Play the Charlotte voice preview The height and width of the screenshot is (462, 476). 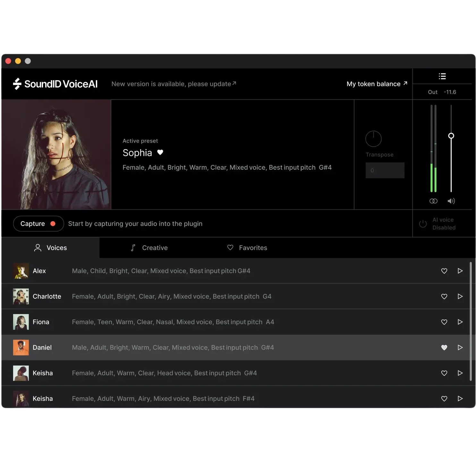coord(460,296)
